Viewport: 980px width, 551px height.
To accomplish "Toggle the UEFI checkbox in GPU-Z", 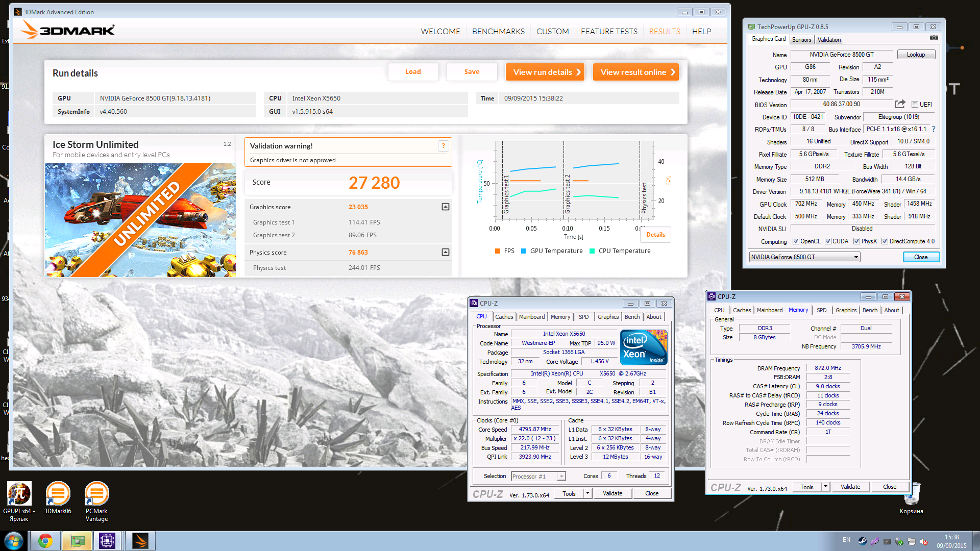I will click(x=915, y=105).
